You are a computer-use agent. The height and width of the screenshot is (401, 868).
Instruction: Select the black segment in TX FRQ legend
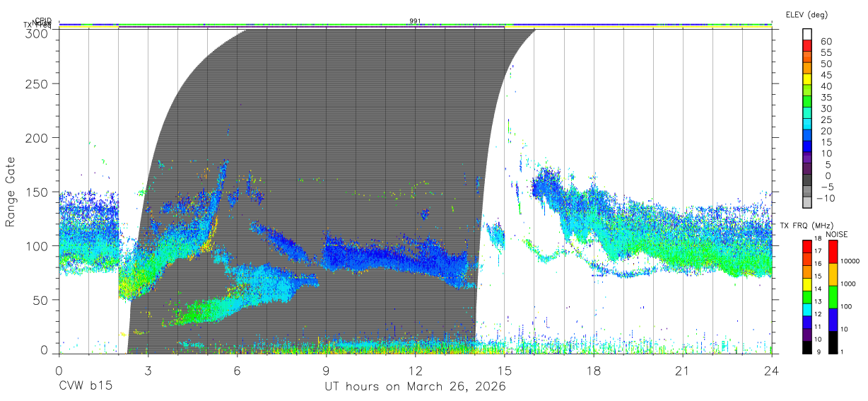coord(808,347)
